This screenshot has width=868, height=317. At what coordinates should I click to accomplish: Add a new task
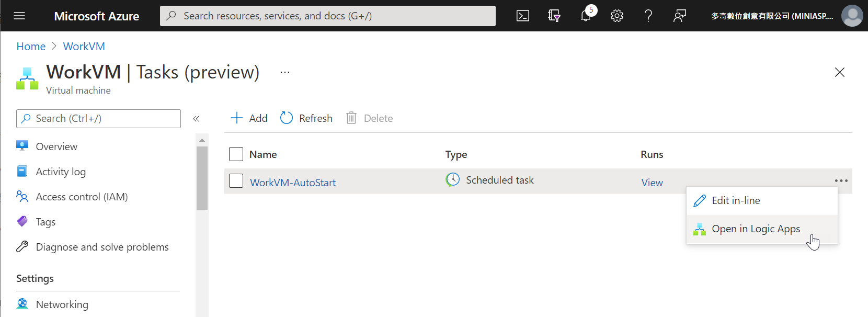click(249, 118)
